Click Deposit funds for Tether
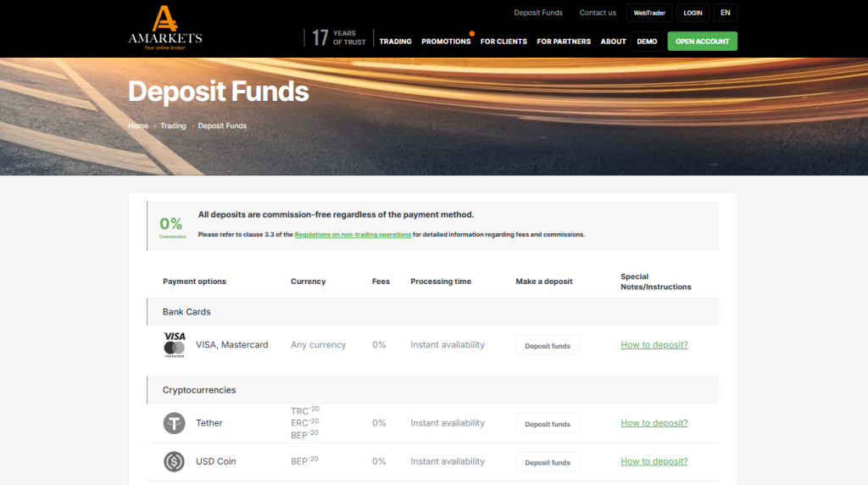 (548, 424)
